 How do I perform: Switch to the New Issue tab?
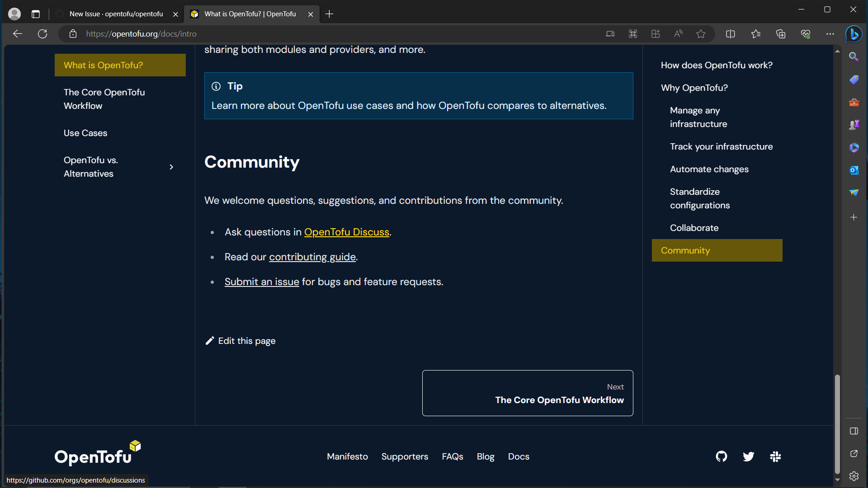coord(115,14)
